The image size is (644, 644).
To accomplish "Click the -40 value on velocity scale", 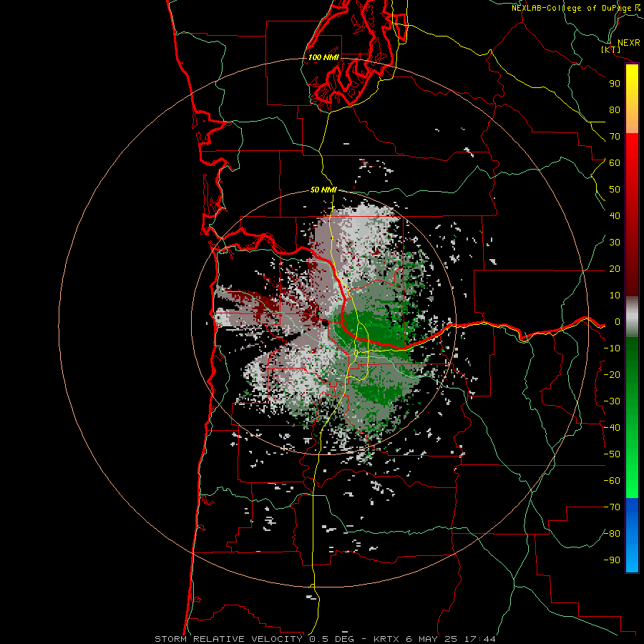I will click(x=612, y=428).
